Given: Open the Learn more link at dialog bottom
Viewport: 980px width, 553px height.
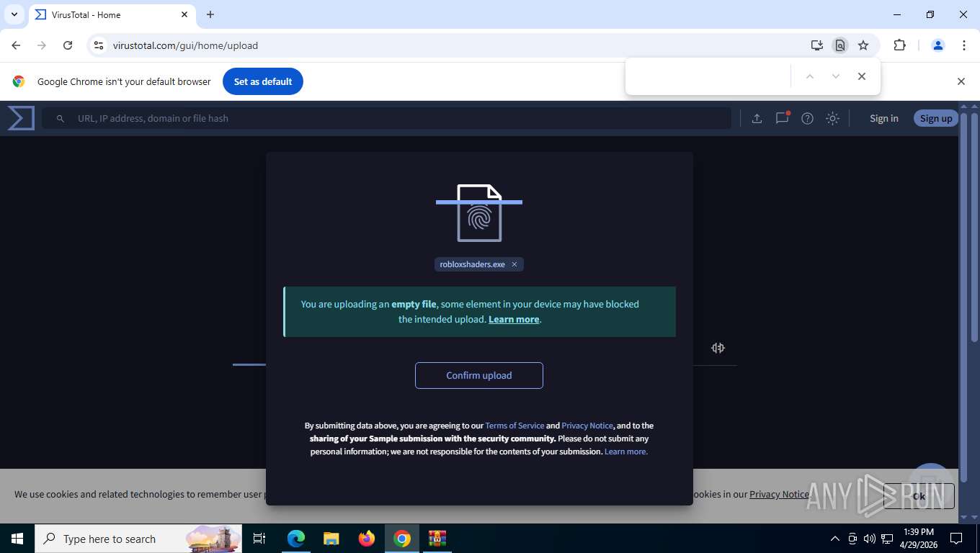Looking at the screenshot, I should tap(626, 451).
